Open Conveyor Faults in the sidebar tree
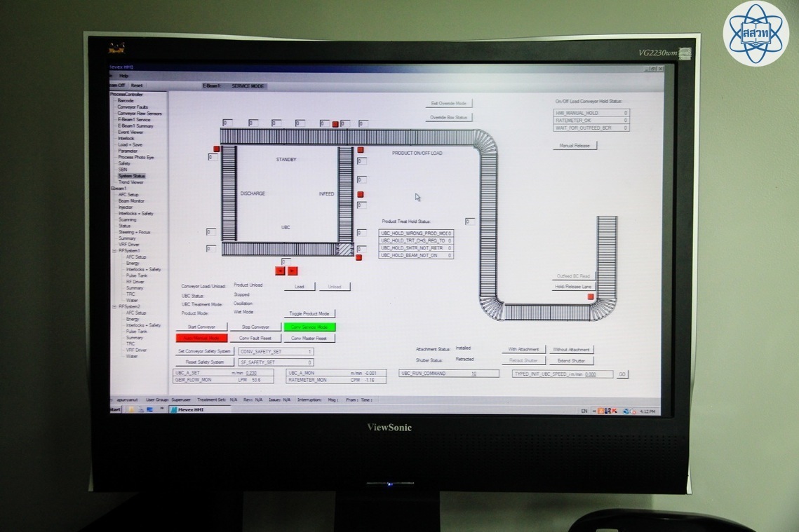Viewport: 799px width, 532px height. (132, 107)
